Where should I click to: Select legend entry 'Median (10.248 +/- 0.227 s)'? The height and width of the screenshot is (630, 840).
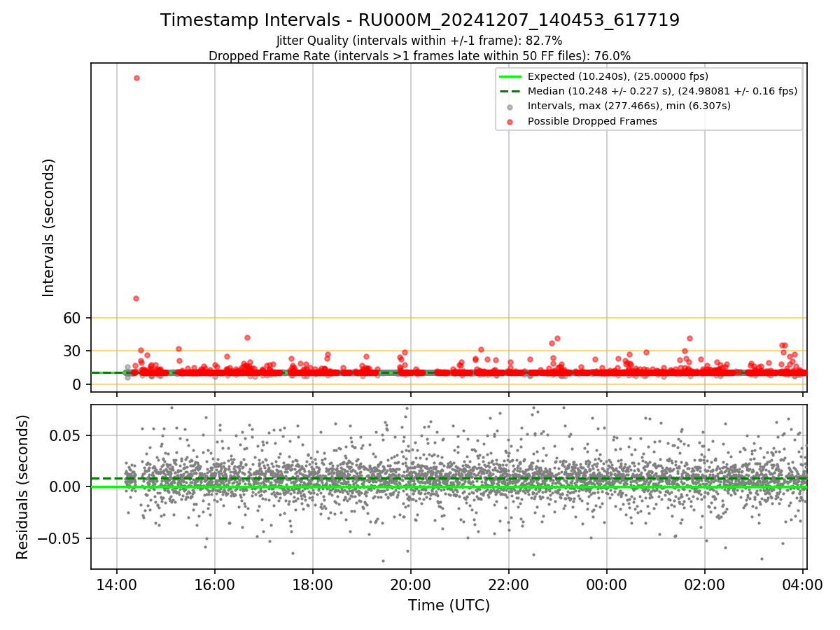tap(662, 91)
